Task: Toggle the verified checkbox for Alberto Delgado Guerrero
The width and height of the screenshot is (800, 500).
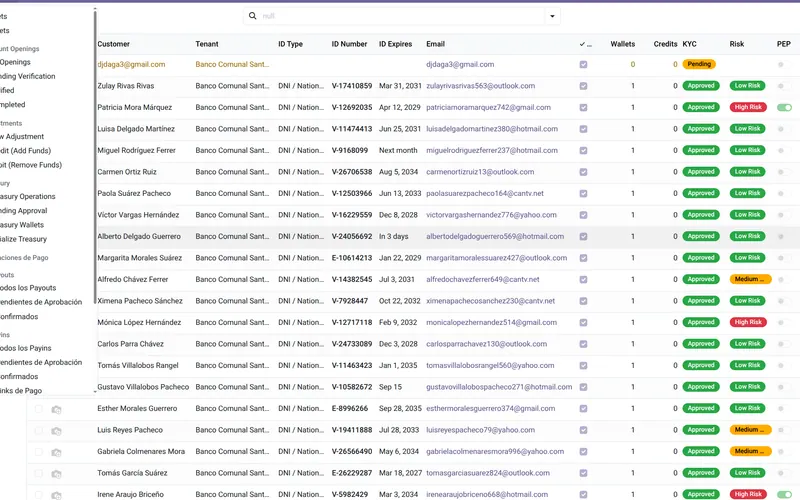Action: [583, 236]
